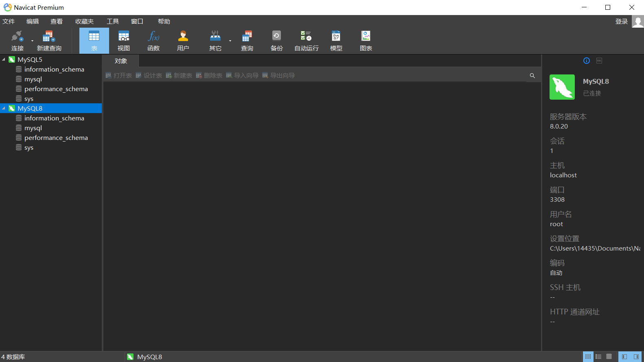
Task: Toggle the right information pane visibility
Action: point(636,357)
